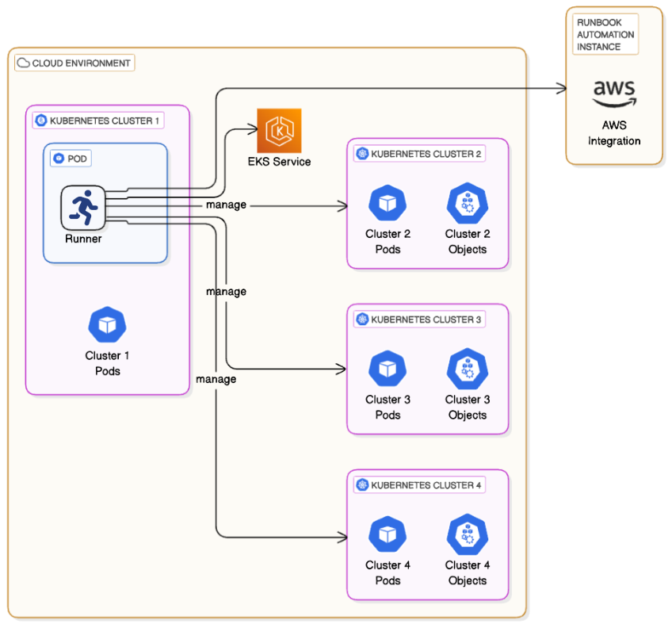Click the Cluster 2 Pods icon
The image size is (672, 624).
(x=388, y=203)
